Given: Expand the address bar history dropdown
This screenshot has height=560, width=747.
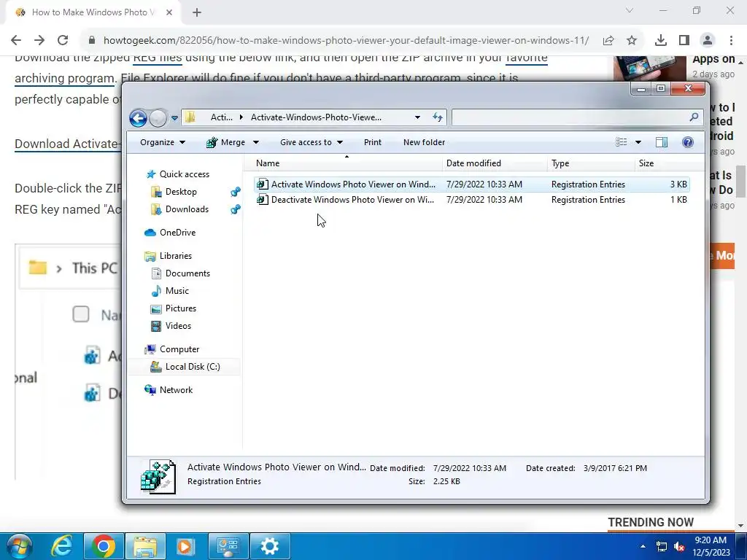Looking at the screenshot, I should (x=417, y=117).
